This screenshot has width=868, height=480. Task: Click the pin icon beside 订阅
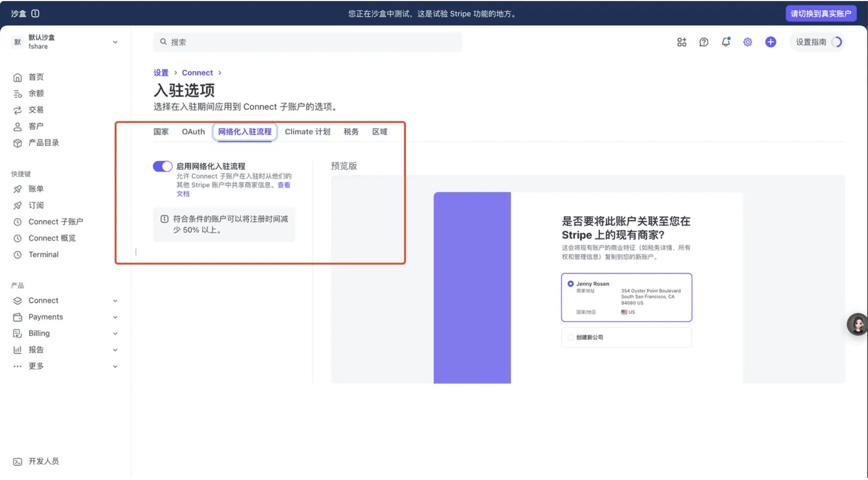(18, 206)
